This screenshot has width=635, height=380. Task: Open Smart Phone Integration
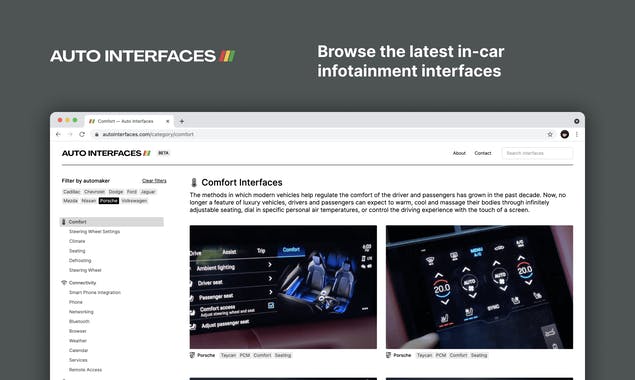click(95, 292)
